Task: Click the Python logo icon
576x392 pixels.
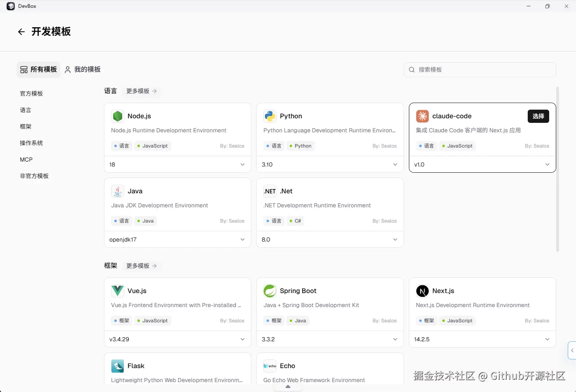Action: pos(270,116)
